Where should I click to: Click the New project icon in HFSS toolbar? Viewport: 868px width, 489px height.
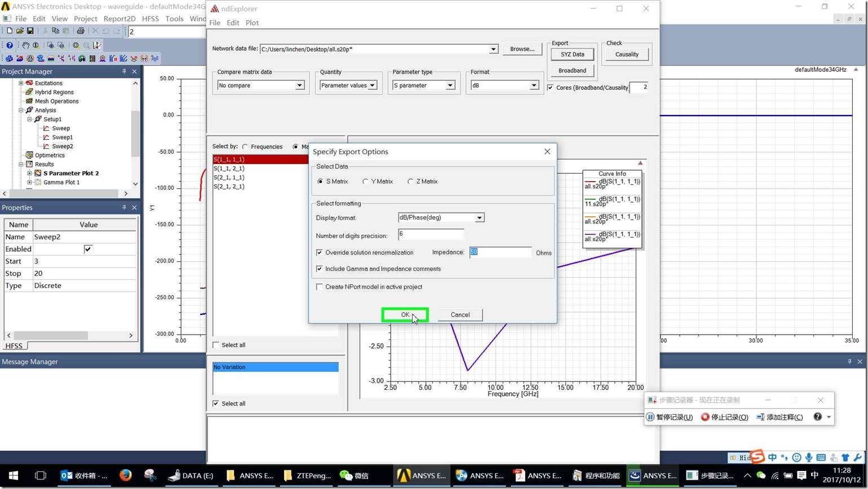click(9, 31)
